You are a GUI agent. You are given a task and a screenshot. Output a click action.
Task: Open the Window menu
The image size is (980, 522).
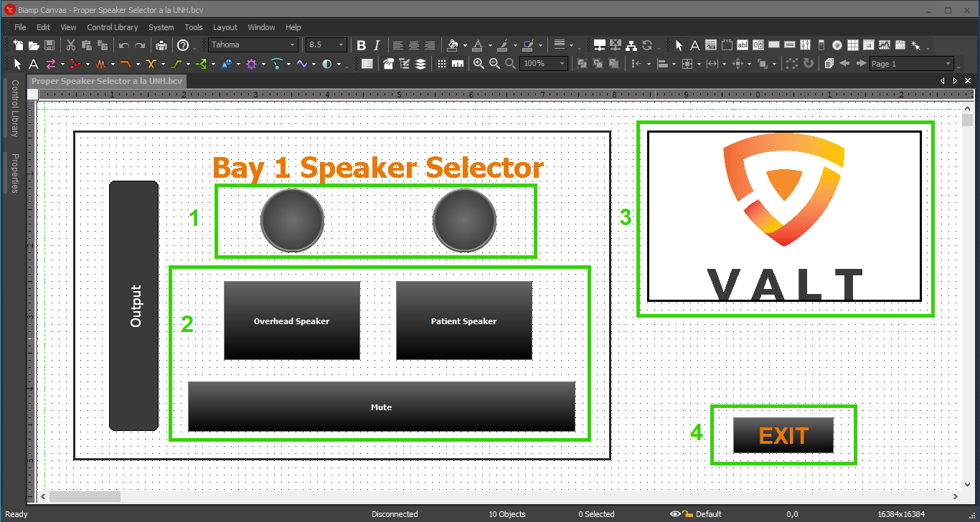[261, 27]
